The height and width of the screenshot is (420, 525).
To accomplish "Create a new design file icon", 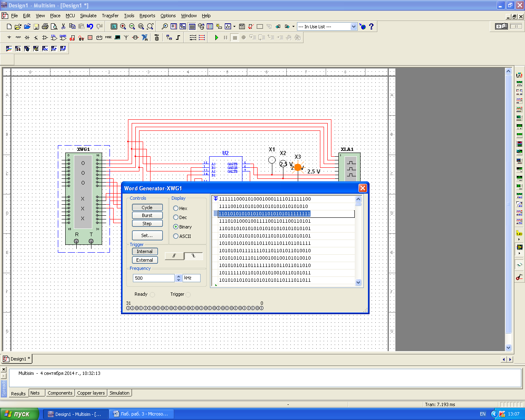I will (9, 26).
